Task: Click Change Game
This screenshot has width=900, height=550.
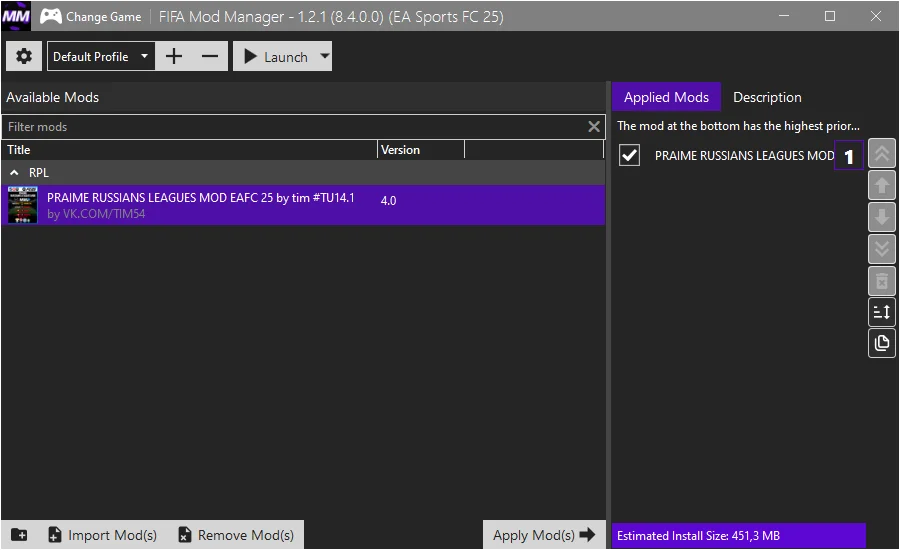Action: [x=91, y=17]
